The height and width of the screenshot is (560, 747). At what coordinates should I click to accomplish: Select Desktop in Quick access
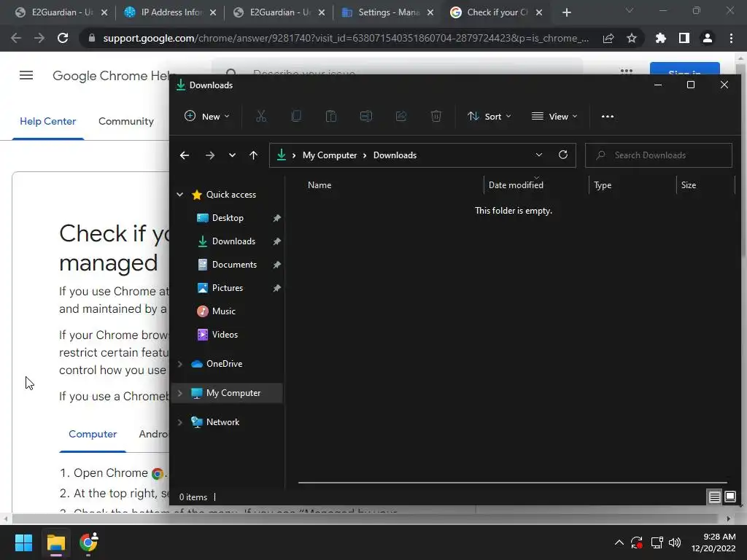coord(228,217)
